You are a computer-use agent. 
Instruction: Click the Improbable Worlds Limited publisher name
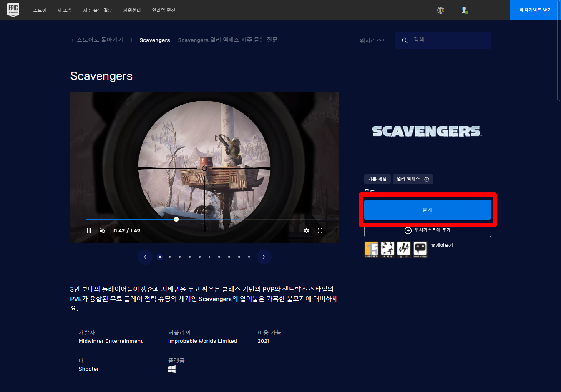203,341
